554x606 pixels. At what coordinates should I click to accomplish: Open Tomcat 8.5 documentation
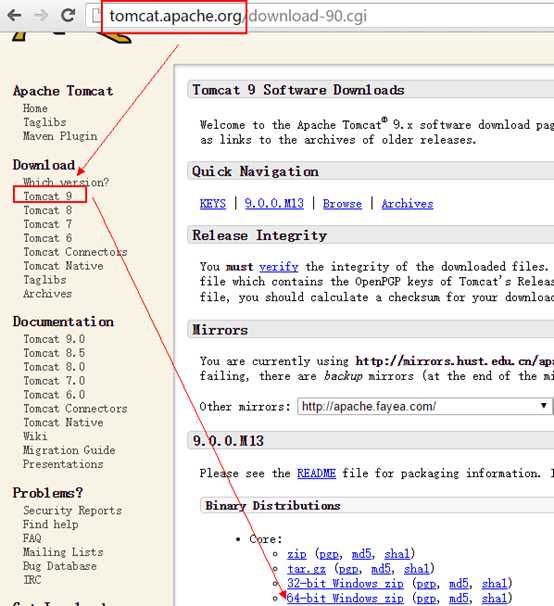(54, 353)
